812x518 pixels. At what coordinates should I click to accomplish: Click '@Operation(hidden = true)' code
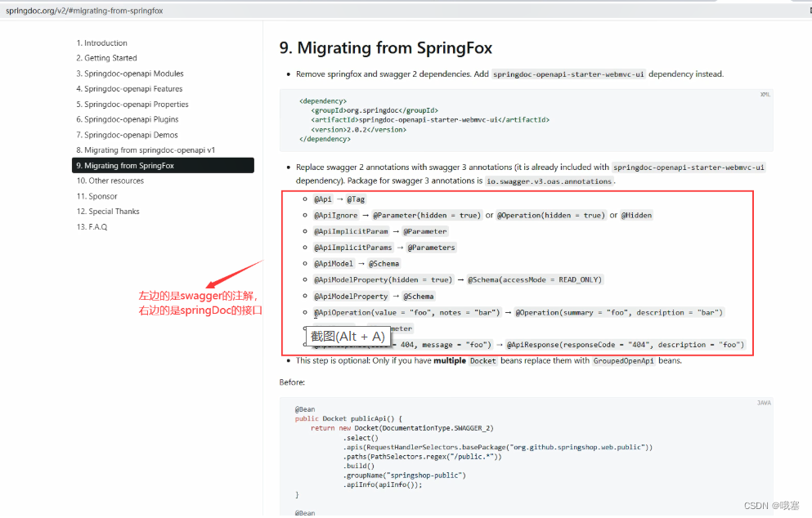pos(551,215)
